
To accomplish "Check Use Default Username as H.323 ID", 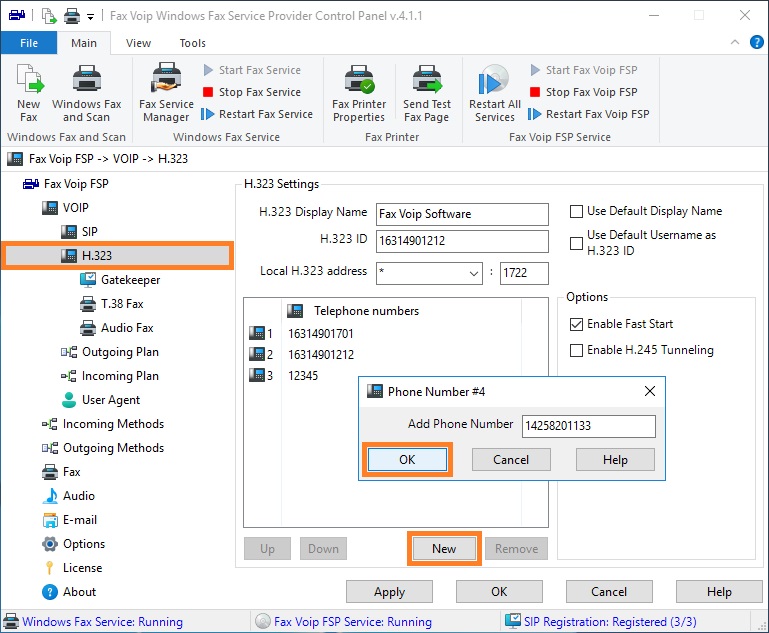I will (x=576, y=243).
